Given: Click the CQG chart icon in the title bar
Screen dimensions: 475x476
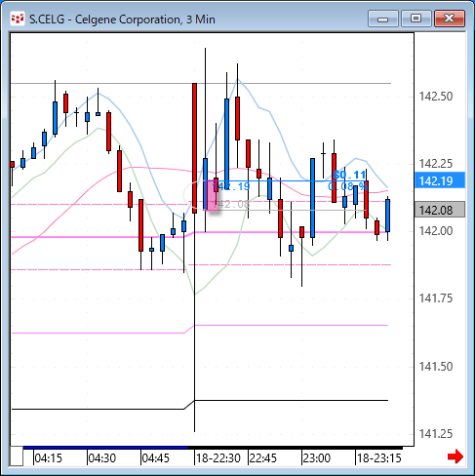Looking at the screenshot, I should (18, 19).
